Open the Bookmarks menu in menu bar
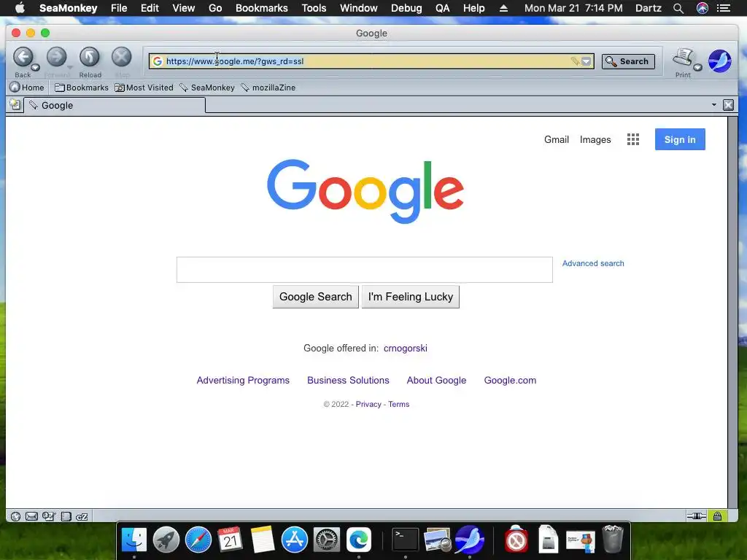747x560 pixels. click(262, 8)
